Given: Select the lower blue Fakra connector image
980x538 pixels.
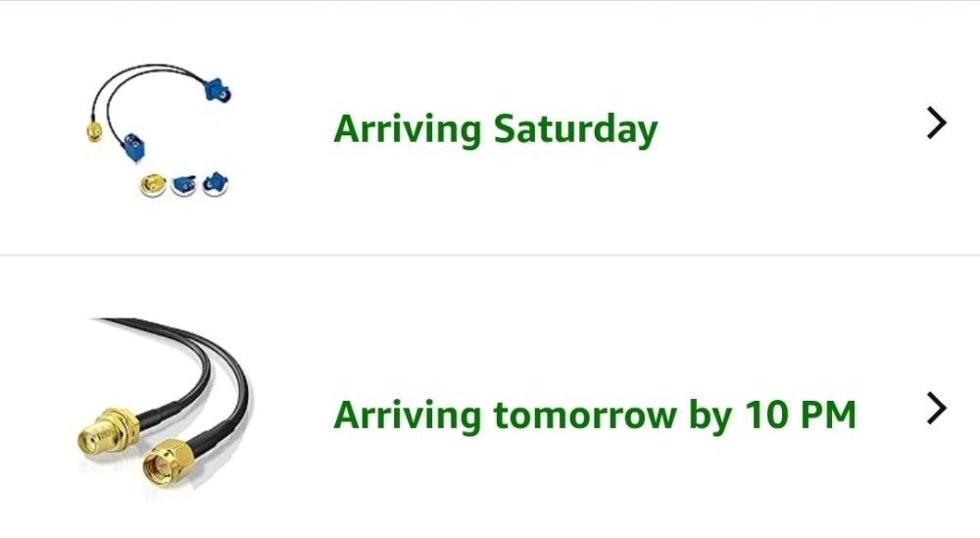Looking at the screenshot, I should point(134,147).
